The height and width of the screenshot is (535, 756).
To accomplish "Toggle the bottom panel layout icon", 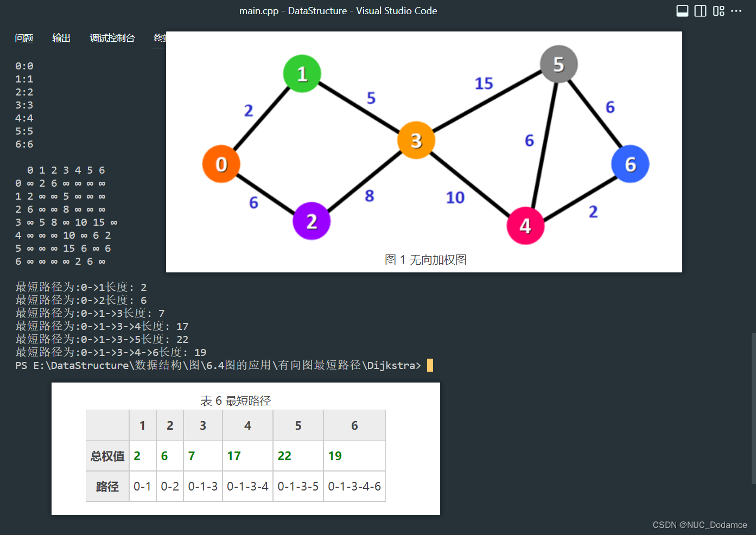I will pyautogui.click(x=682, y=11).
